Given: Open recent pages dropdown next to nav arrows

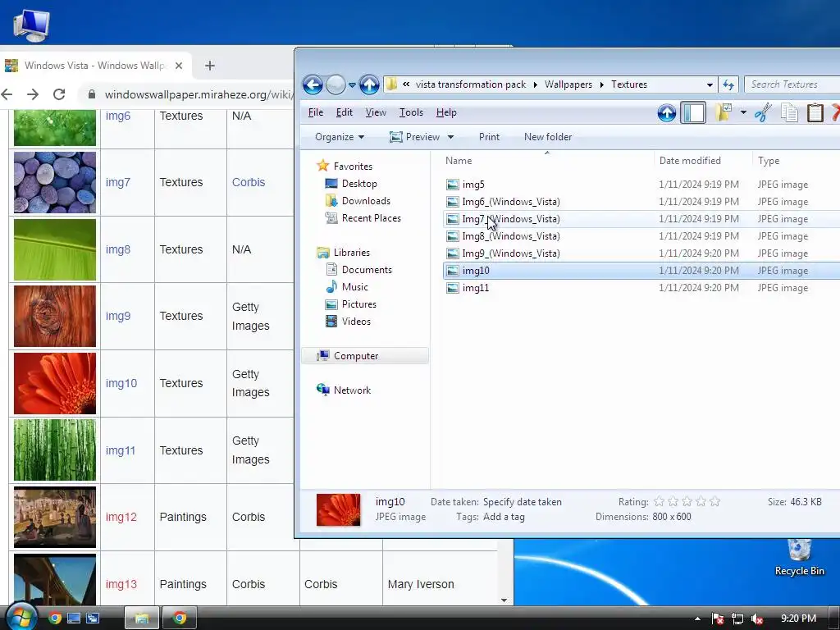Looking at the screenshot, I should 352,84.
